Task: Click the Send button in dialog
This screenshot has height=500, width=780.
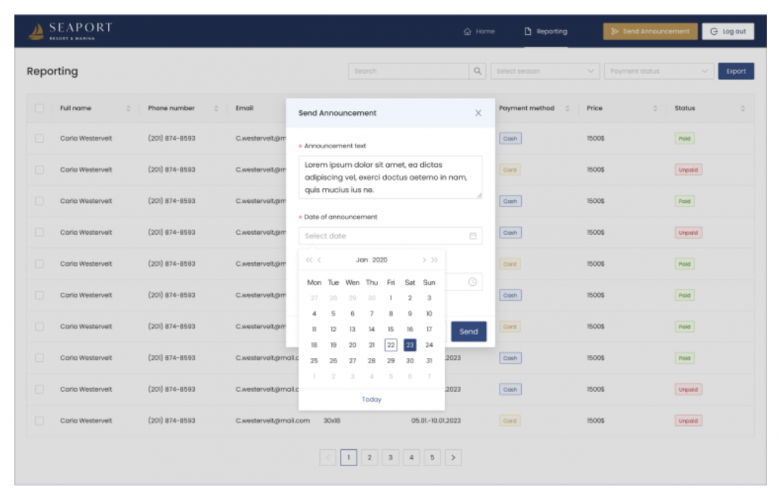Action: [x=469, y=331]
